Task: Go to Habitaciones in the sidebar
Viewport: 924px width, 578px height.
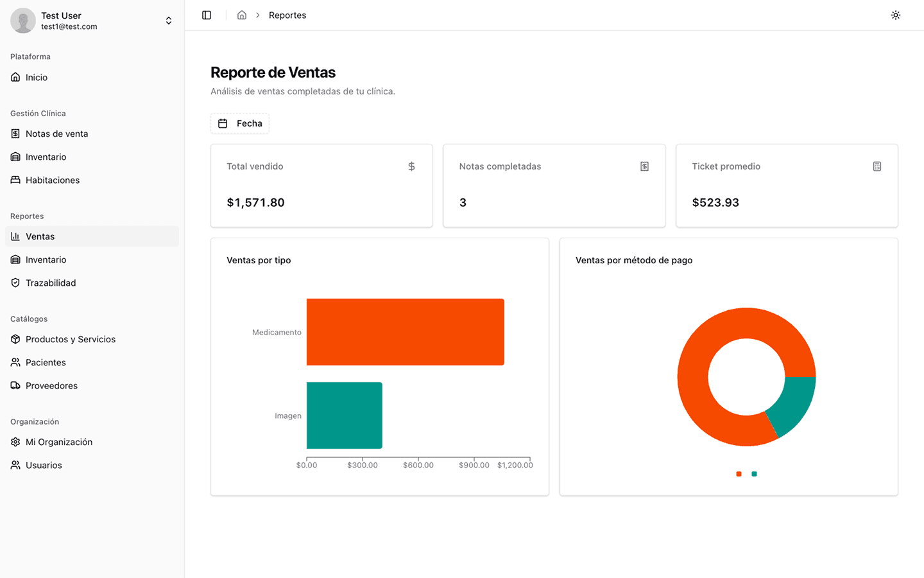Action: click(x=53, y=180)
